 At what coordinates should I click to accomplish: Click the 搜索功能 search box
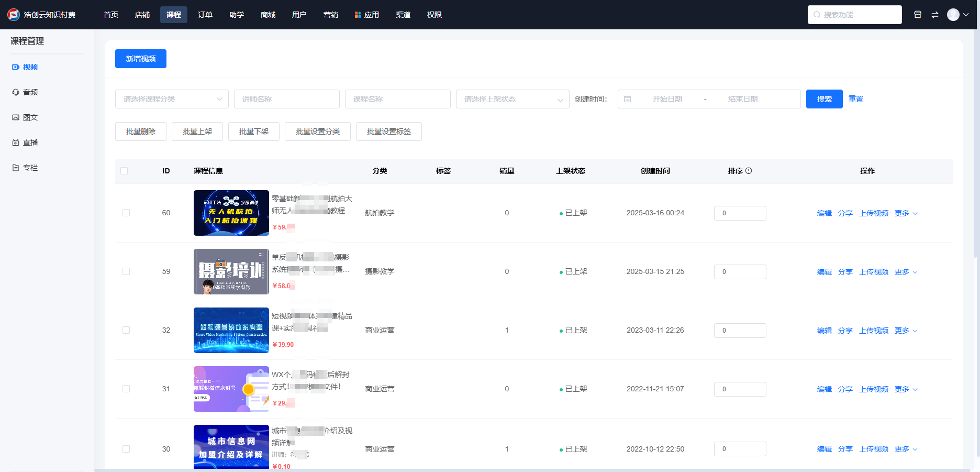[855, 15]
